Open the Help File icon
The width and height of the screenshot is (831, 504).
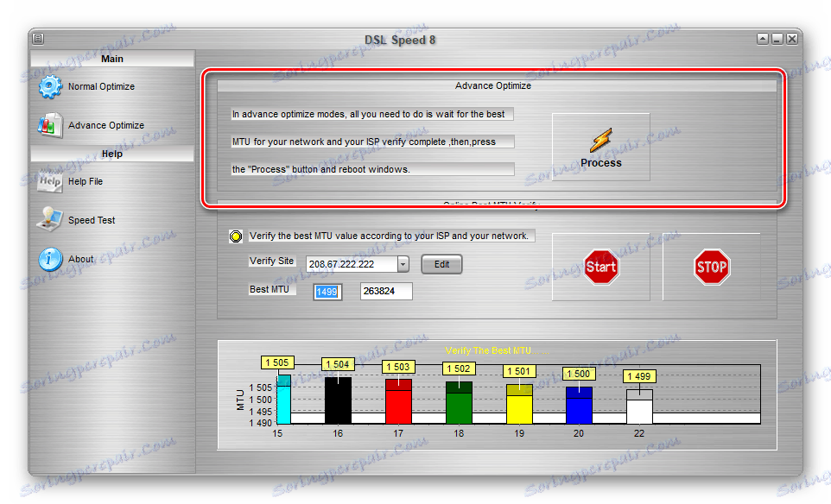pos(50,181)
